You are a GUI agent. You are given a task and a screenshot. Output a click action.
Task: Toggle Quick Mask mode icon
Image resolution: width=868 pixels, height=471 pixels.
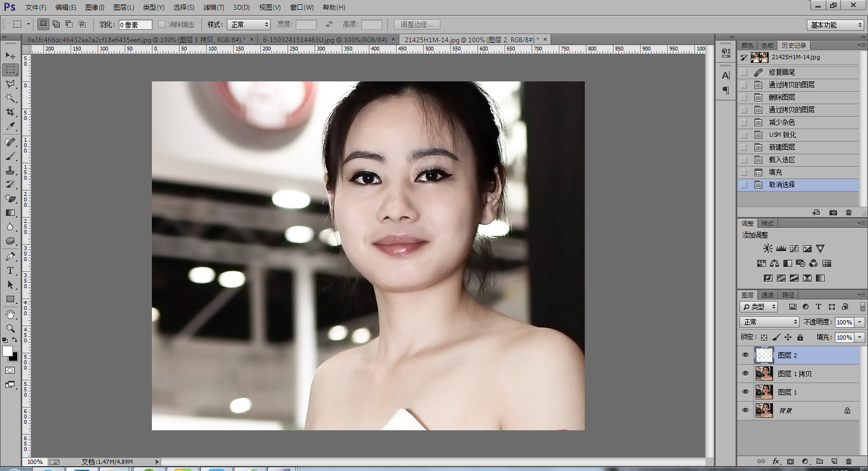click(x=10, y=371)
